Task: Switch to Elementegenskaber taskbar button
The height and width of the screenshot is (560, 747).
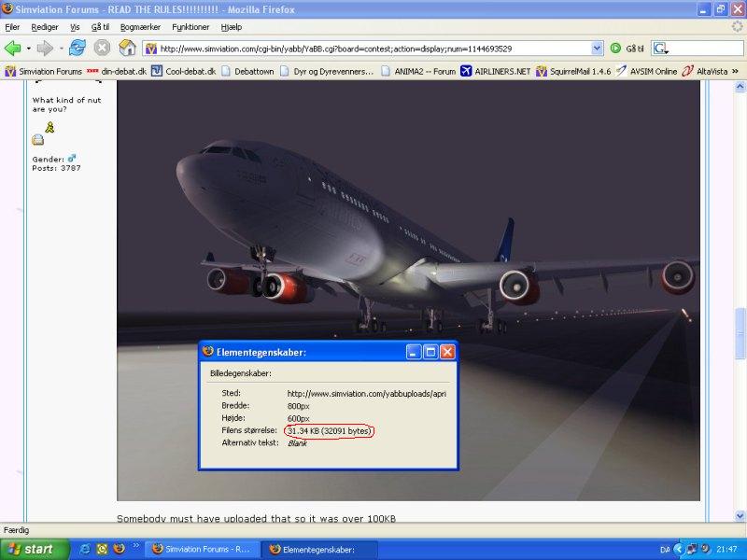Action: pyautogui.click(x=319, y=550)
